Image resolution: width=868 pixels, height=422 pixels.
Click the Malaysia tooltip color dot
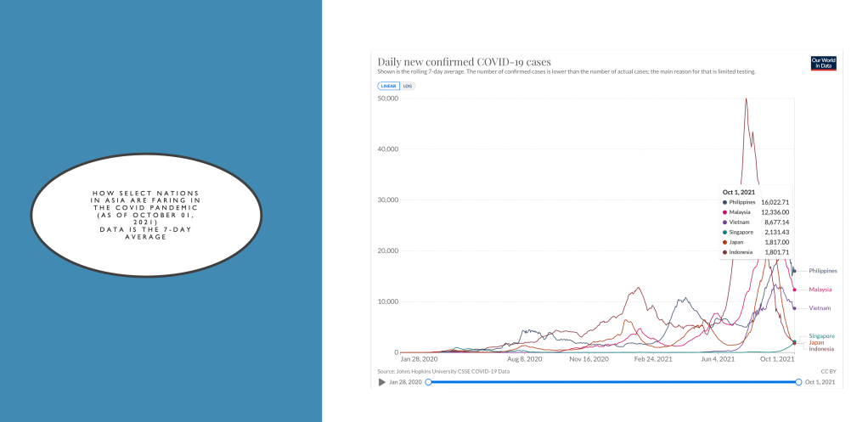coord(725,212)
